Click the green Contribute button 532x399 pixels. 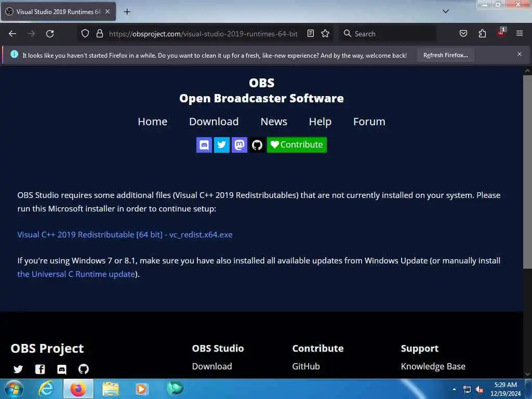point(297,145)
